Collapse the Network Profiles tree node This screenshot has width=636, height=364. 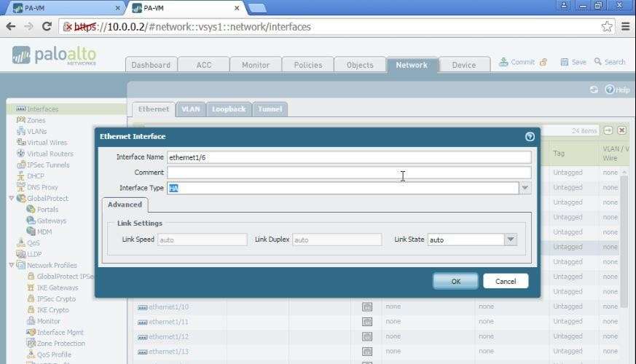coord(12,265)
